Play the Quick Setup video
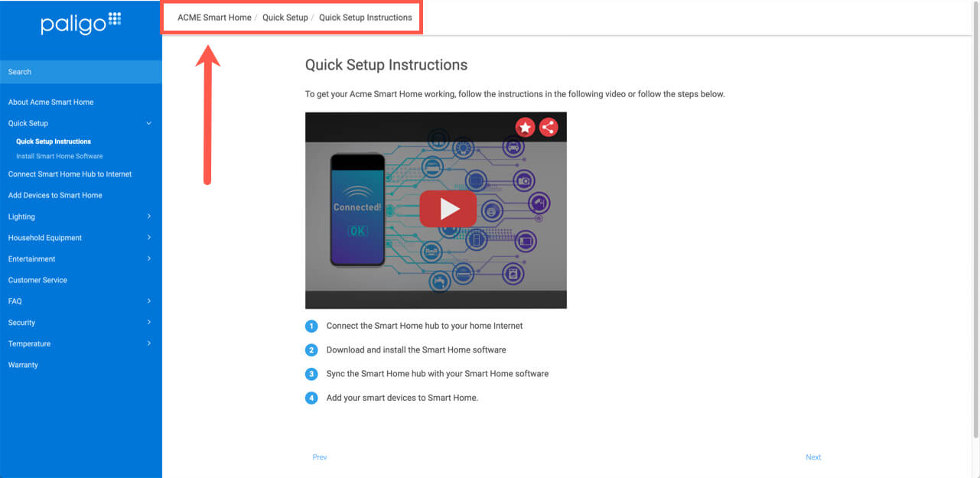Screen dimensions: 980x478 (x=448, y=209)
